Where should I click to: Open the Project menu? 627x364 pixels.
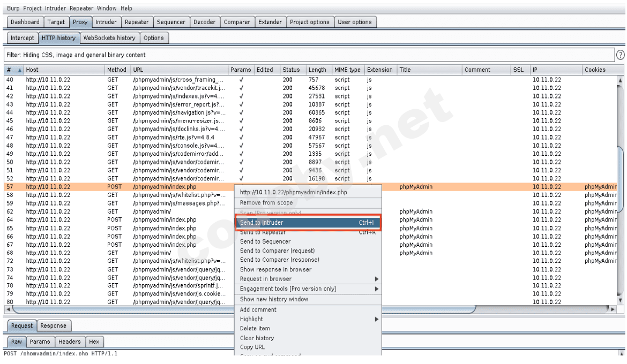point(32,8)
